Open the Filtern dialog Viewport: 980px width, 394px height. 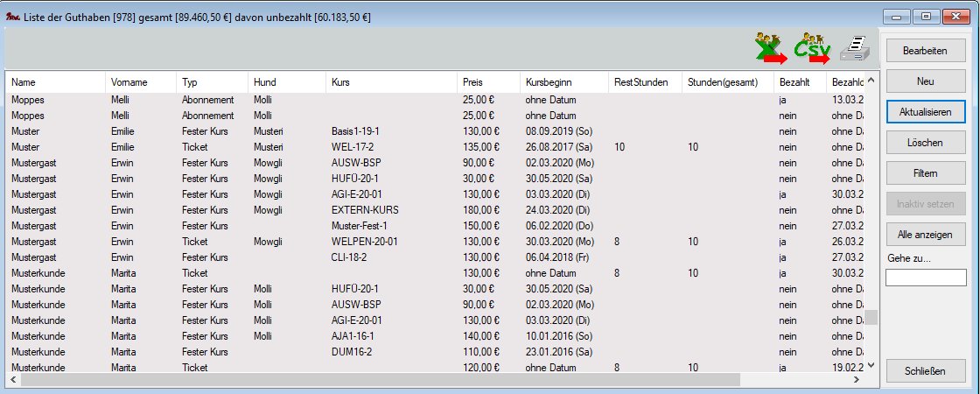pyautogui.click(x=926, y=173)
